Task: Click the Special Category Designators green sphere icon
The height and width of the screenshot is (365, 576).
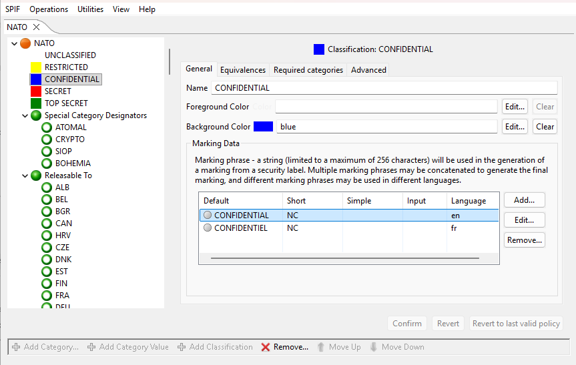Action: point(36,115)
